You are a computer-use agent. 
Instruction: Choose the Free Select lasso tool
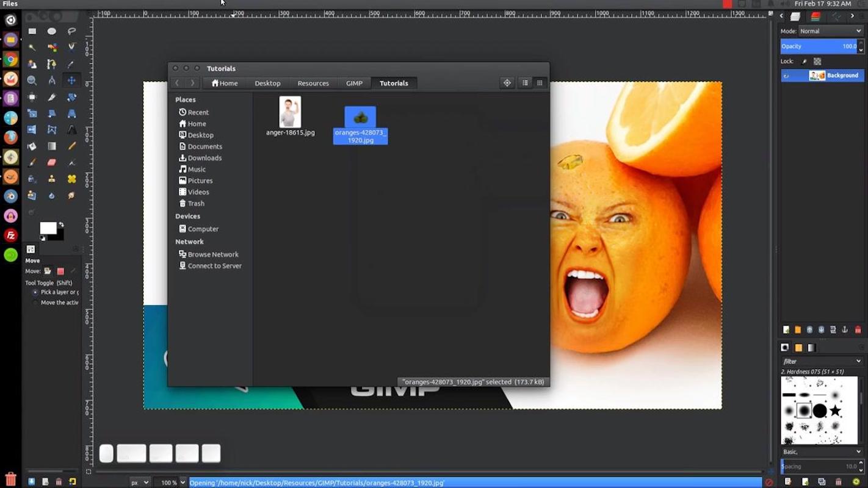pyautogui.click(x=71, y=31)
